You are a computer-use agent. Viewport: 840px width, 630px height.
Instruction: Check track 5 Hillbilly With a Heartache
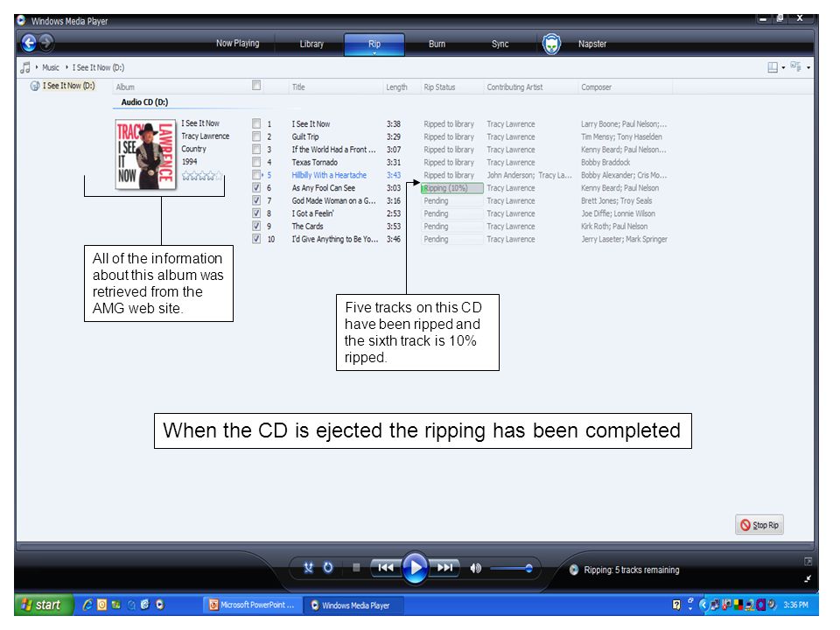click(256, 175)
